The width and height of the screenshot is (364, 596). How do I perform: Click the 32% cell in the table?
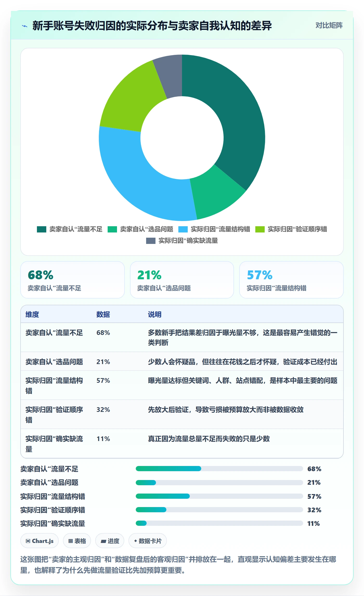tap(103, 410)
